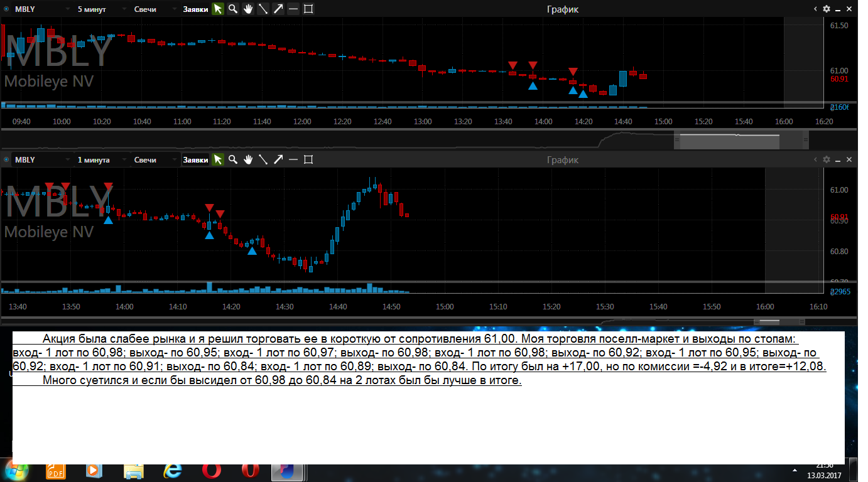The image size is (868, 482).
Task: Pick the trend line tool on 5-minute chart
Action: click(263, 9)
